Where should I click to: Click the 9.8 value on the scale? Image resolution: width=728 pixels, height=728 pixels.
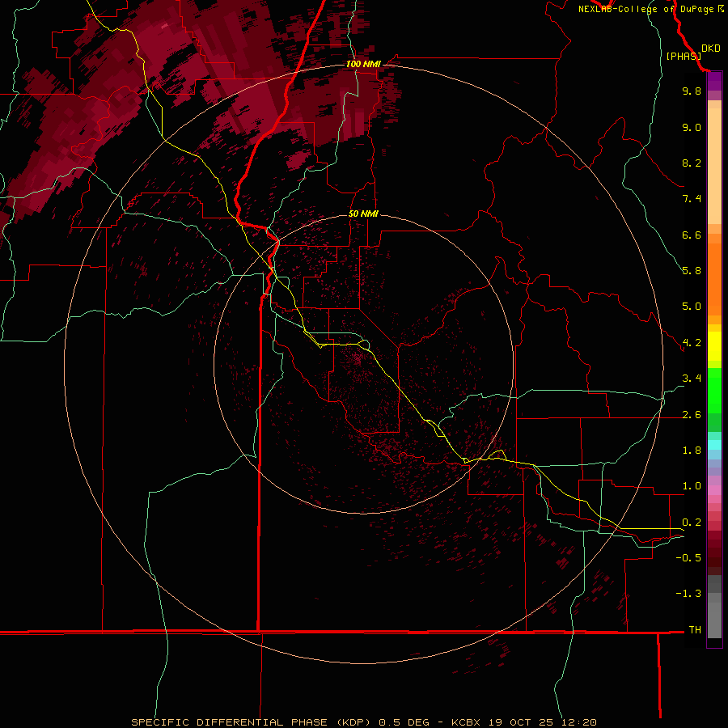coord(692,91)
